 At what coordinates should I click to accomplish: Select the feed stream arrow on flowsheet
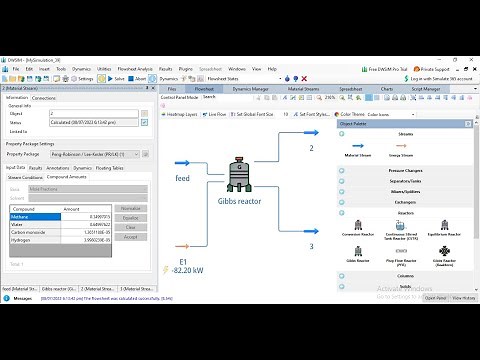click(182, 163)
